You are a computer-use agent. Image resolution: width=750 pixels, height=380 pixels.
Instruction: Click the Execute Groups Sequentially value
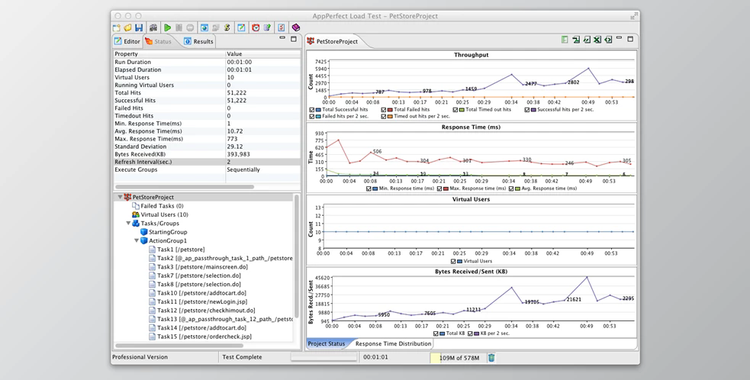243,169
